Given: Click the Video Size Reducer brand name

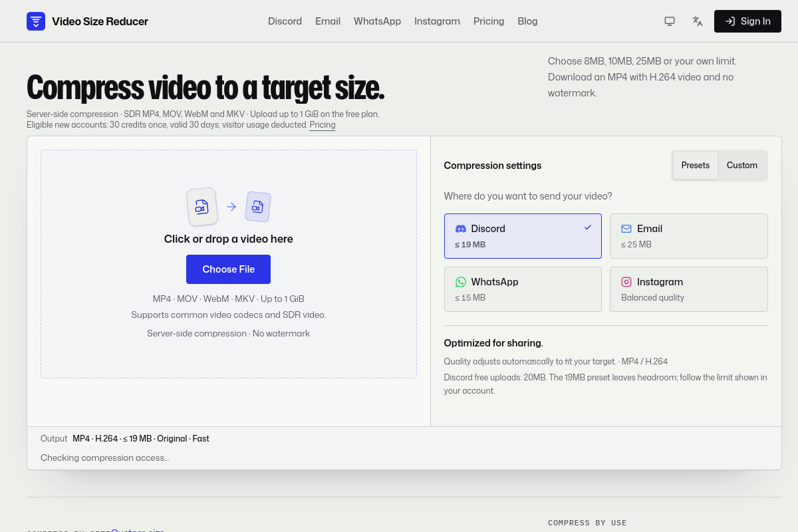Looking at the screenshot, I should (100, 21).
